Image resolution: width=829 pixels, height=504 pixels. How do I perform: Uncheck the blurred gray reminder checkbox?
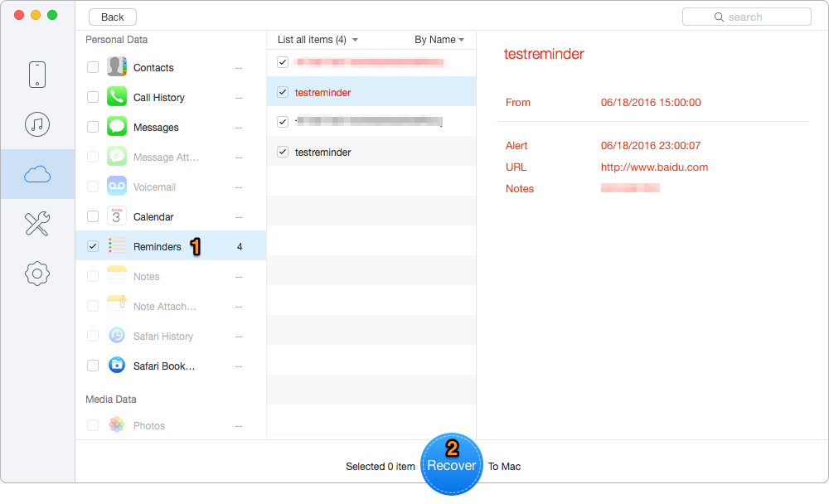tap(283, 122)
